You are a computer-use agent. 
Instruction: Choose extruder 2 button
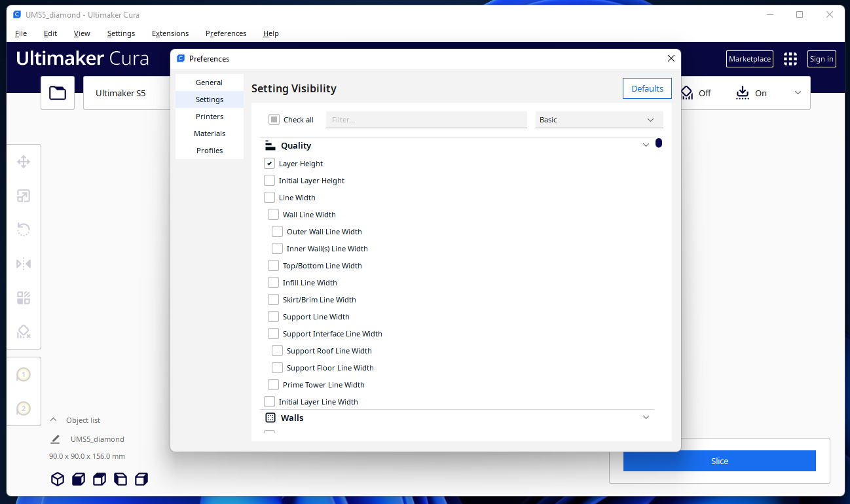tap(24, 408)
